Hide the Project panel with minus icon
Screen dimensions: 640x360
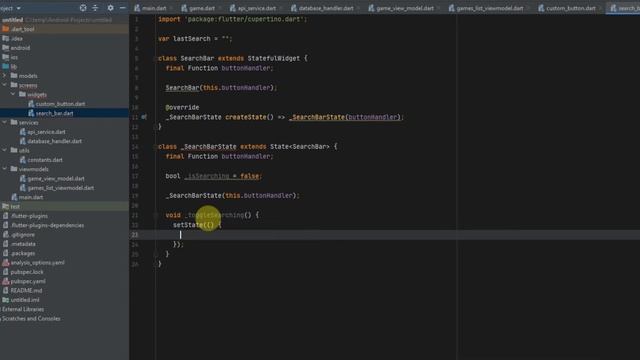tap(122, 8)
